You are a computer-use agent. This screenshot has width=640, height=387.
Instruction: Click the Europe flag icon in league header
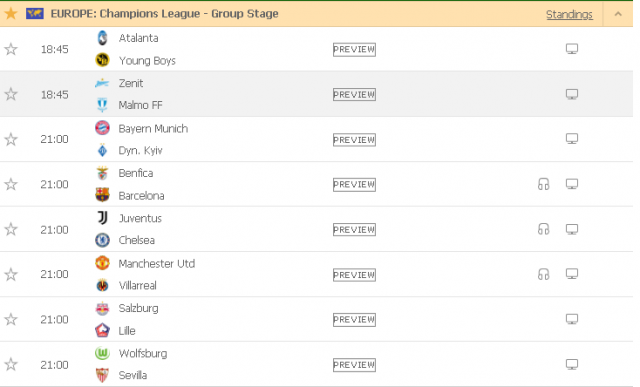click(35, 13)
